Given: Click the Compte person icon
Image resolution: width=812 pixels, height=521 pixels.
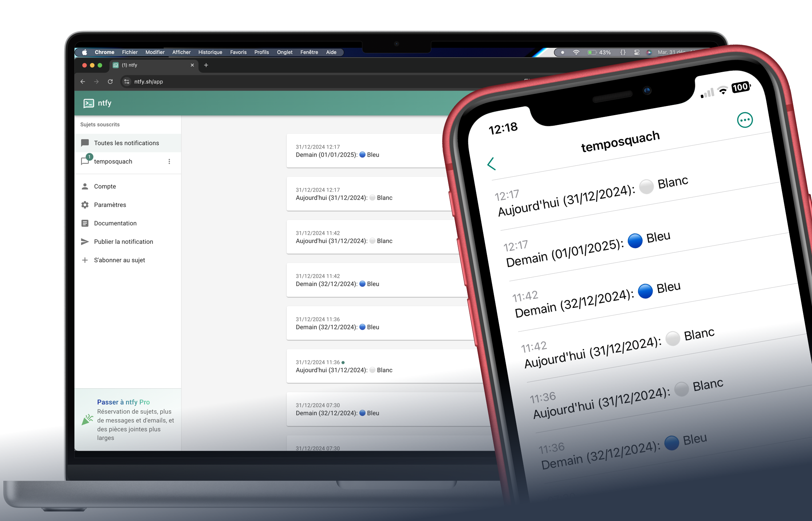Looking at the screenshot, I should (85, 186).
